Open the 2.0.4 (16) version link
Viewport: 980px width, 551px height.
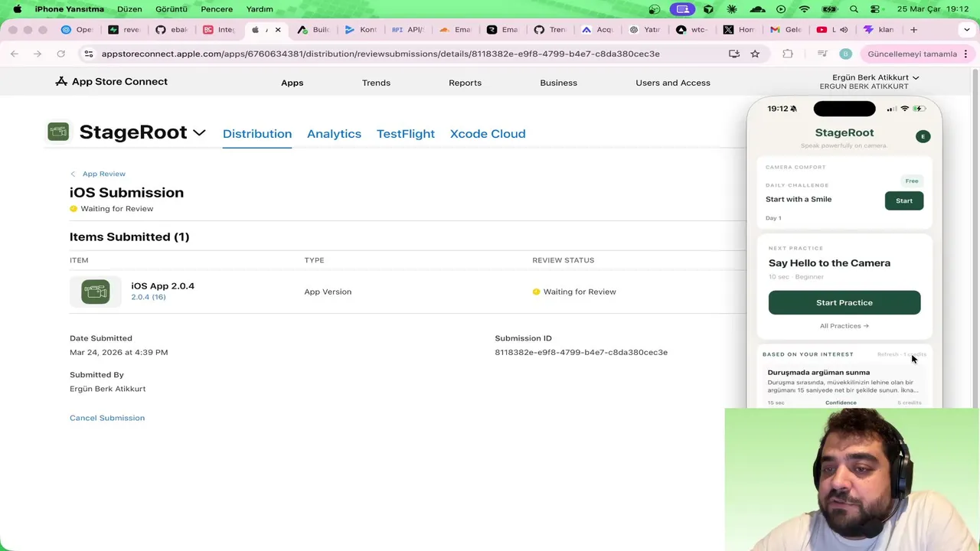(x=148, y=297)
